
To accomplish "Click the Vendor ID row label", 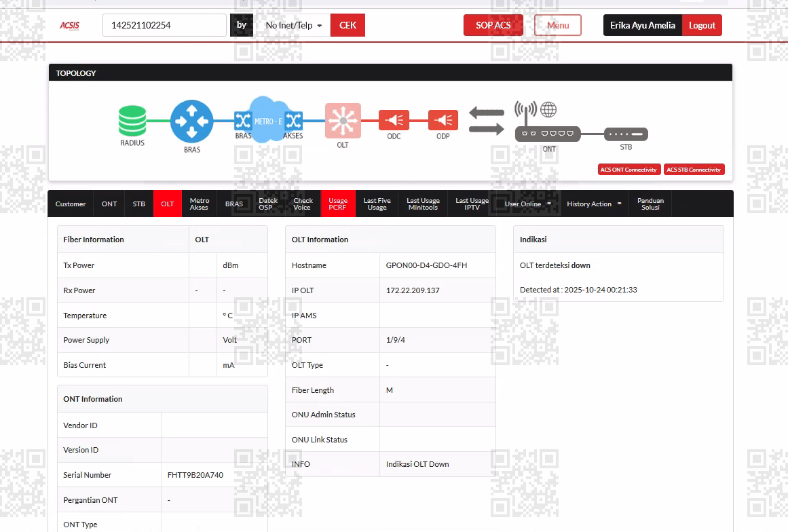I will tap(80, 425).
